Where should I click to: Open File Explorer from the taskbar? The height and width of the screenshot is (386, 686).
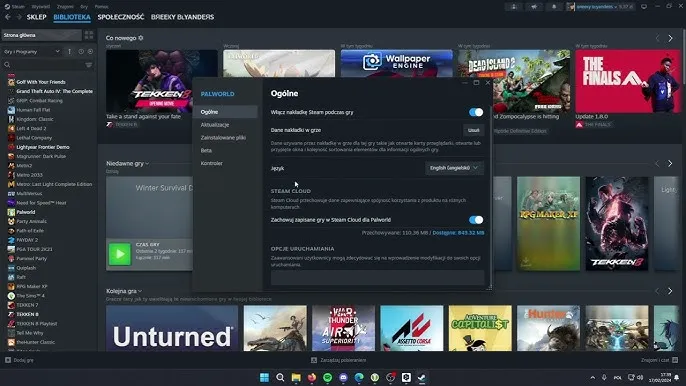pos(296,377)
